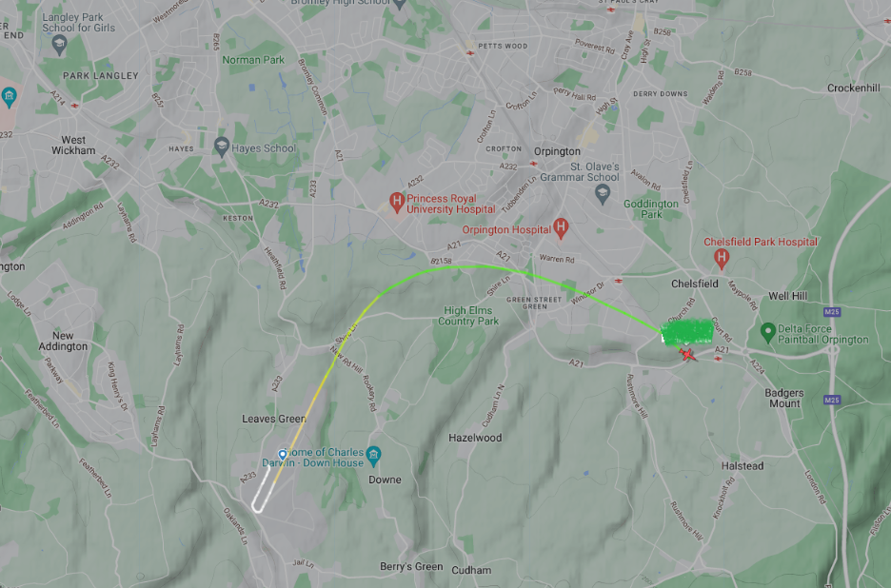Click the blue airport pin at Leaves Green
Image resolution: width=891 pixels, height=588 pixels.
pos(283,455)
